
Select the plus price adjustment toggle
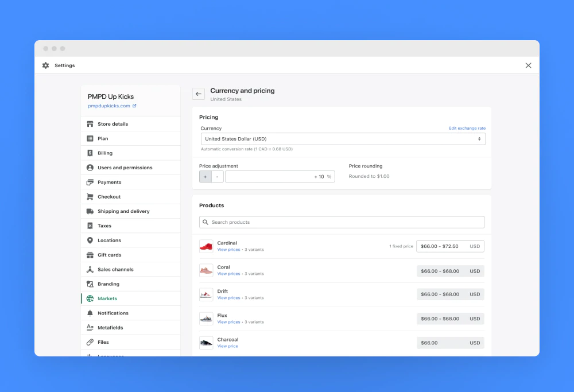[x=205, y=177]
